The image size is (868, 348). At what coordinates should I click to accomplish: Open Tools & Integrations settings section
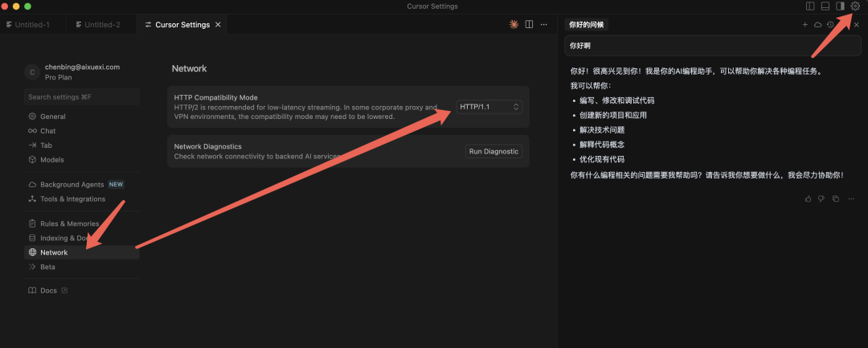pyautogui.click(x=82, y=199)
